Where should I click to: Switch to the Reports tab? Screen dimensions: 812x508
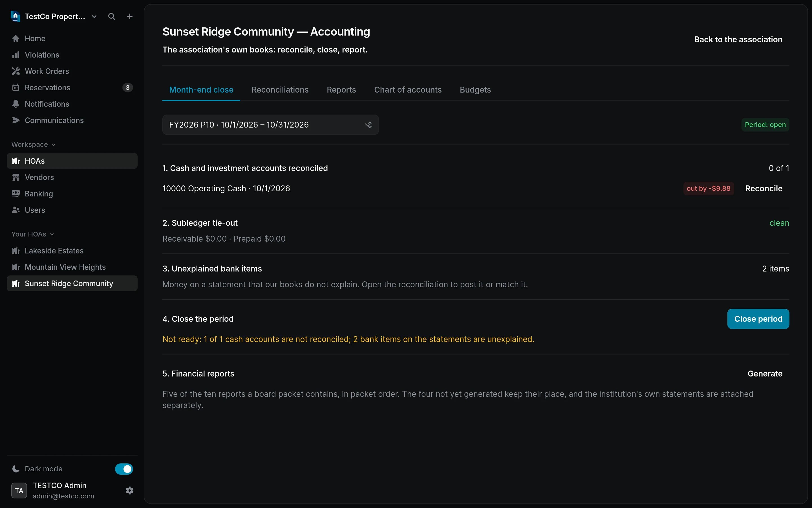(341, 90)
